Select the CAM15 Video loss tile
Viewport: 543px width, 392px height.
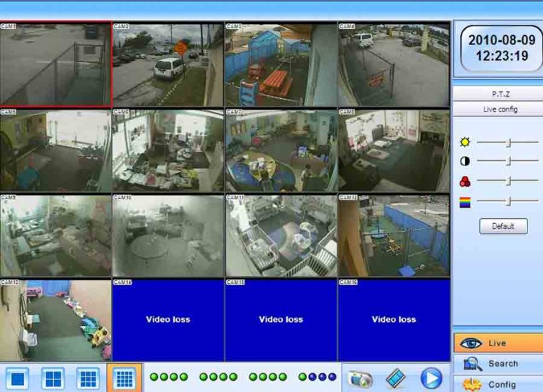point(281,321)
